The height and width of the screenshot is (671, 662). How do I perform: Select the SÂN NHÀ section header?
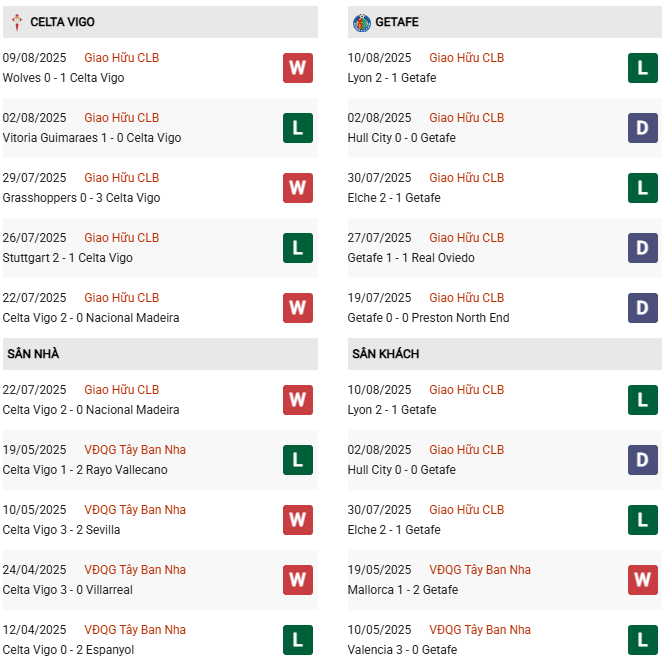pyautogui.click(x=34, y=354)
